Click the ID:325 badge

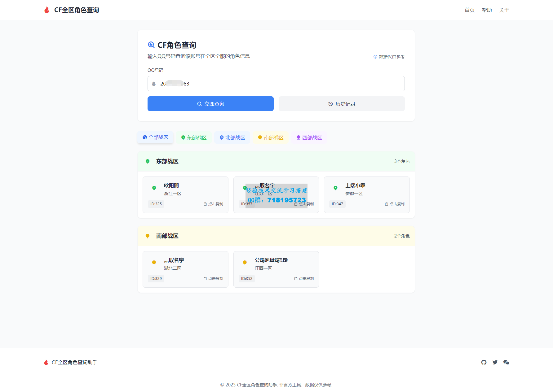156,204
